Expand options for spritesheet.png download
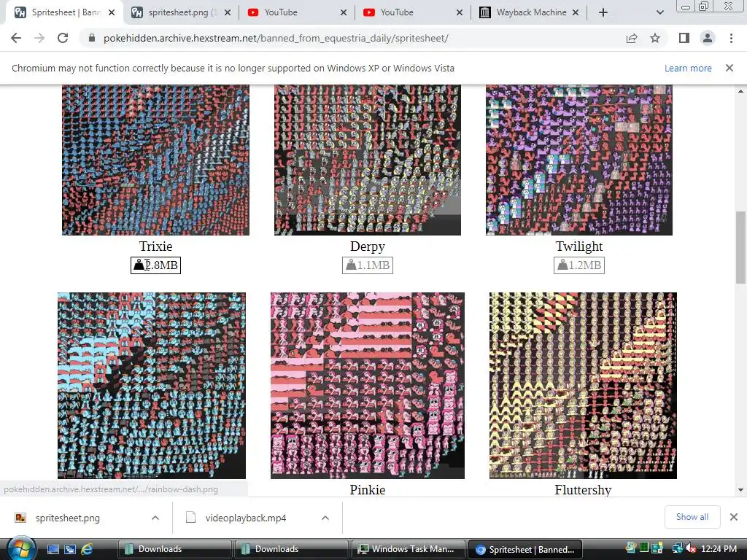This screenshot has width=747, height=560. (x=155, y=518)
